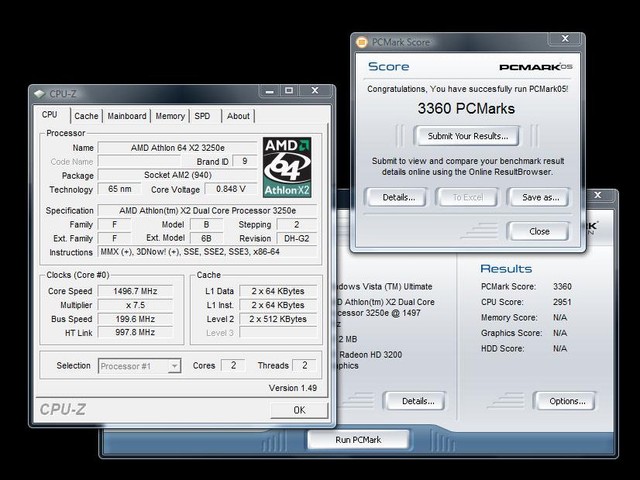Click the Memory Score N/A value
Image resolution: width=640 pixels, height=480 pixels.
(560, 318)
